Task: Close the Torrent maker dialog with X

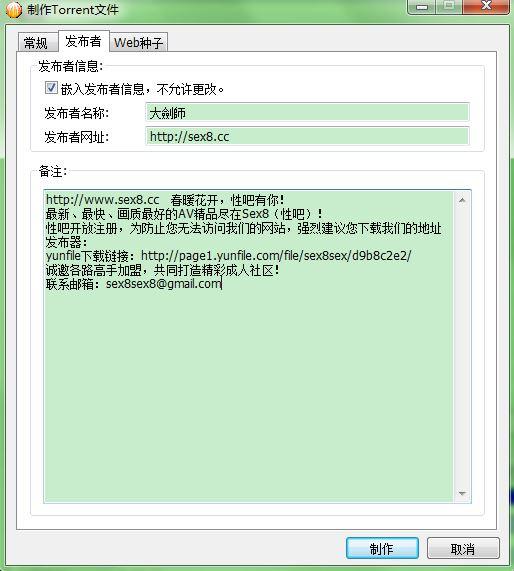Action: (x=486, y=7)
